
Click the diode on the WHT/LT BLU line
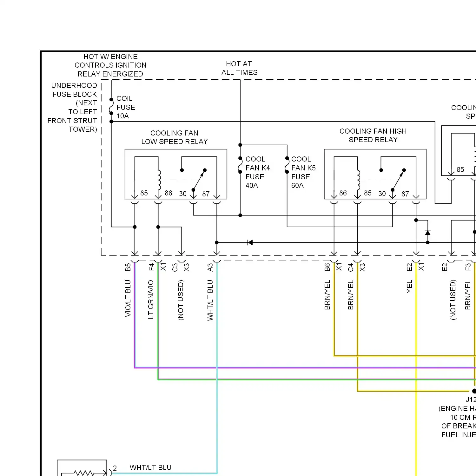(x=250, y=243)
